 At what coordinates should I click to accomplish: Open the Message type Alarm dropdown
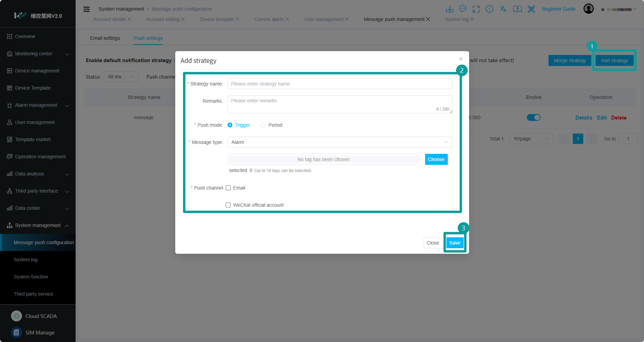click(340, 142)
